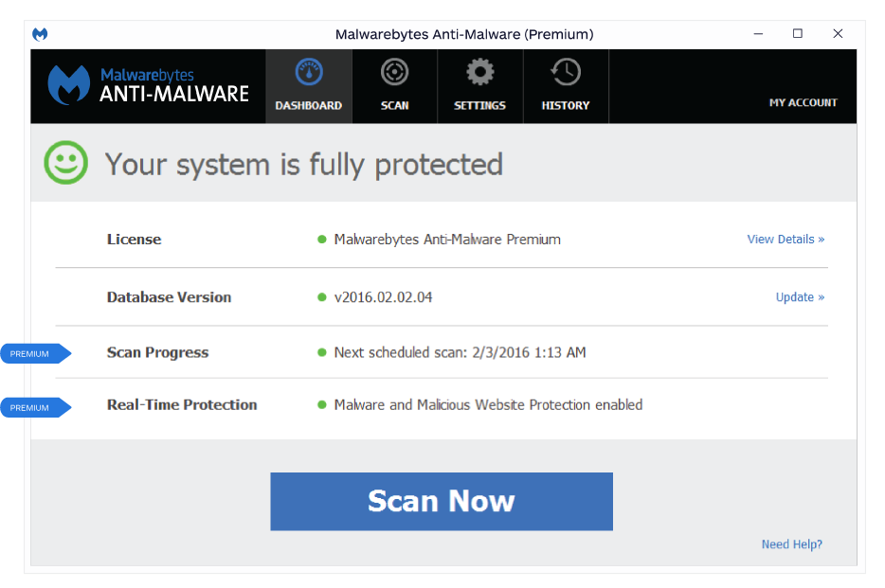
Task: Open My Account
Action: tap(803, 102)
